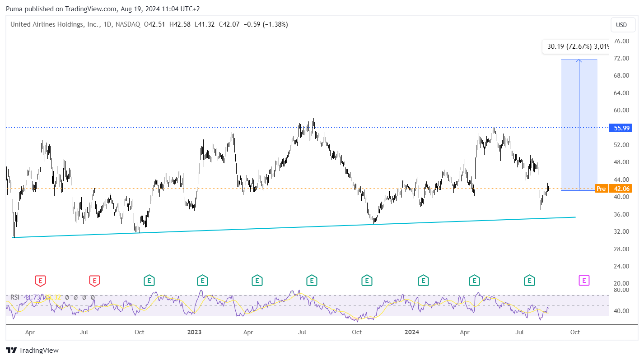
Task: Click the red earnings marker above Apr 2022
Action: coord(41,281)
